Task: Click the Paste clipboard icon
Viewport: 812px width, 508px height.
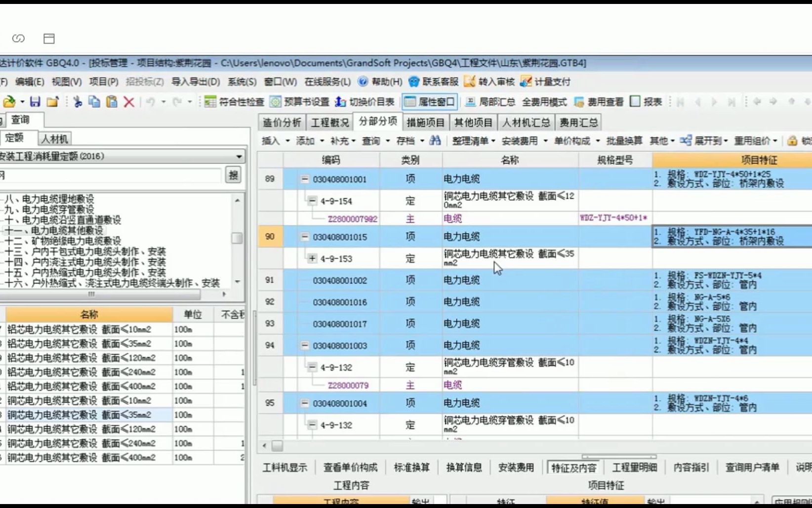Action: click(112, 102)
